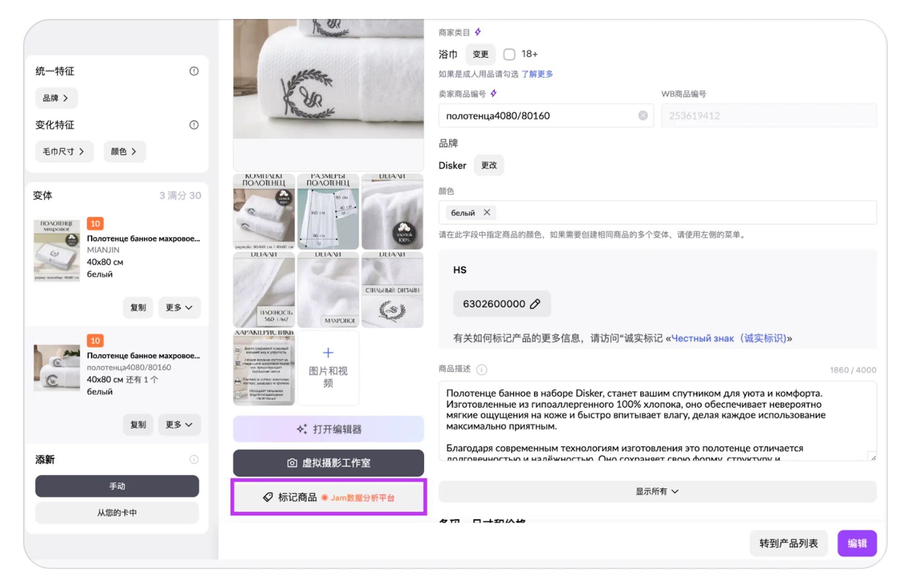The width and height of the screenshot is (911, 588).
Task: Remove the белый color tag
Action: pyautogui.click(x=487, y=212)
